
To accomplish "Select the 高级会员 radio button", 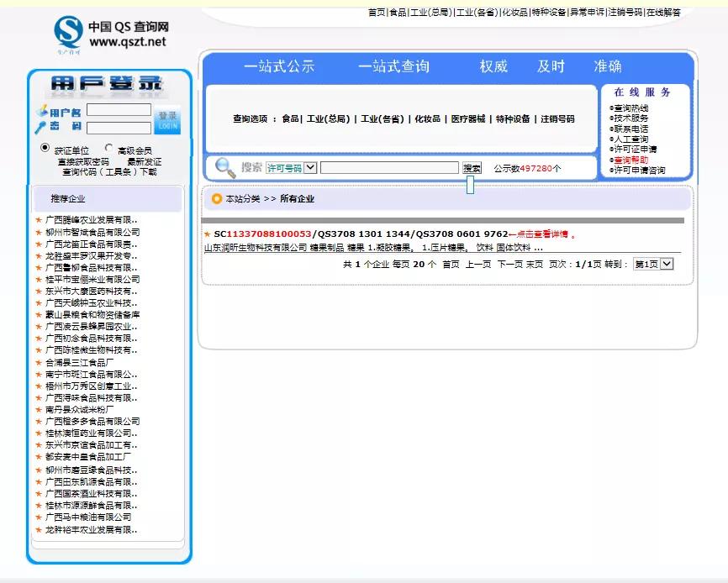I will tap(109, 148).
